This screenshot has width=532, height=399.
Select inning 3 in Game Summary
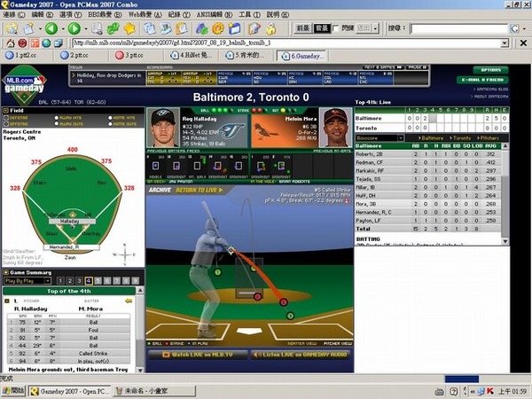click(79, 281)
